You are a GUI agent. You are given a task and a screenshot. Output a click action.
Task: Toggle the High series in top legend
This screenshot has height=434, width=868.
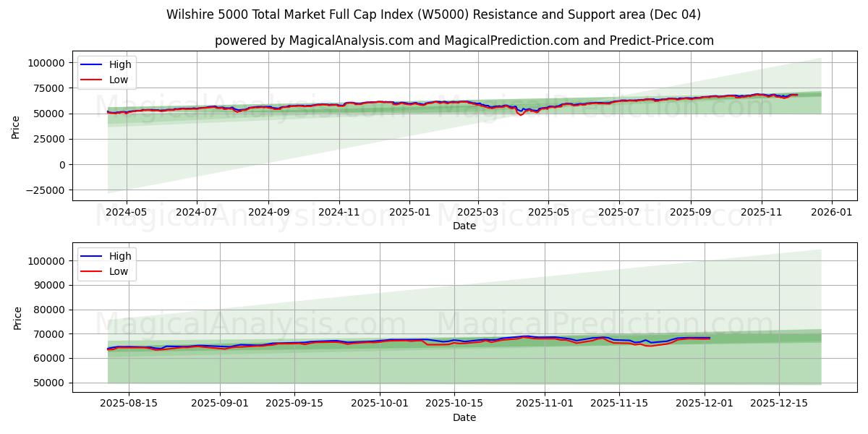[120, 64]
